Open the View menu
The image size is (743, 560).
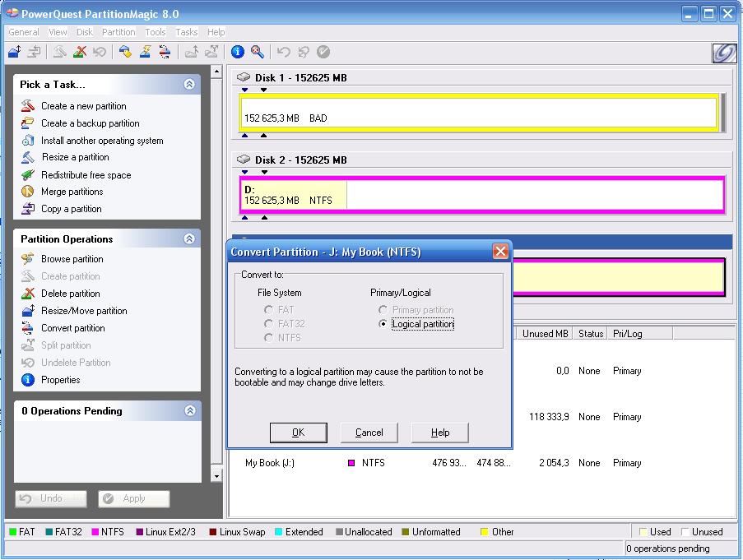pyautogui.click(x=58, y=32)
